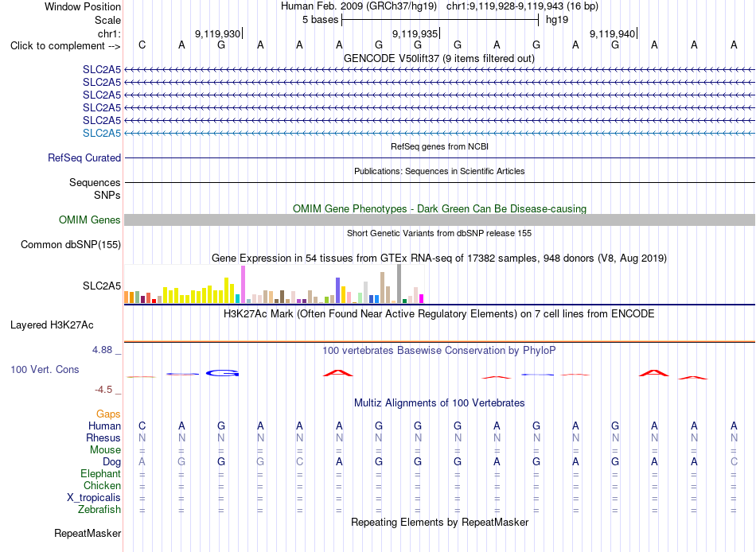
Task: Click the tall dark gray GTEx expression bar
Action: pyautogui.click(x=399, y=284)
